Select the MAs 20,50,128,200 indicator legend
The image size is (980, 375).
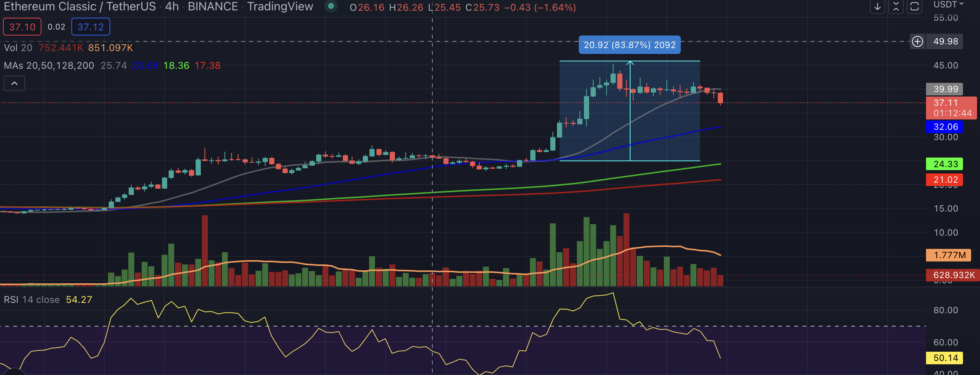tap(49, 65)
